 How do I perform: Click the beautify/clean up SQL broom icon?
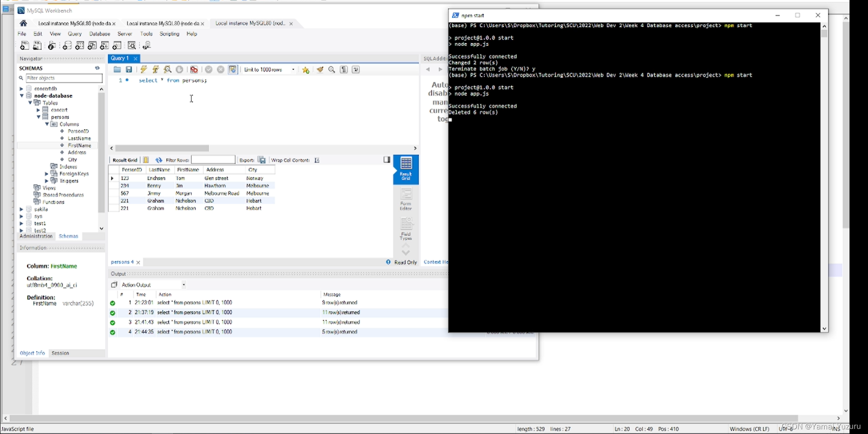pos(320,69)
